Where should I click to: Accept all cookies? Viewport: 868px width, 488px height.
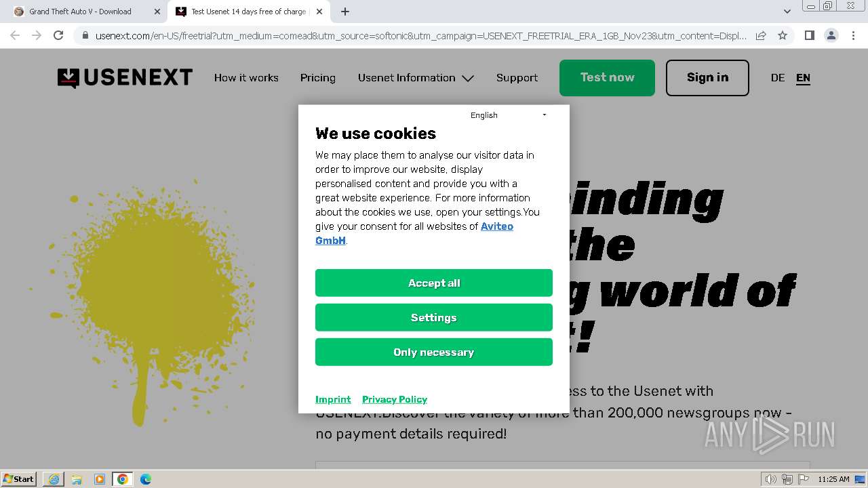pos(434,283)
